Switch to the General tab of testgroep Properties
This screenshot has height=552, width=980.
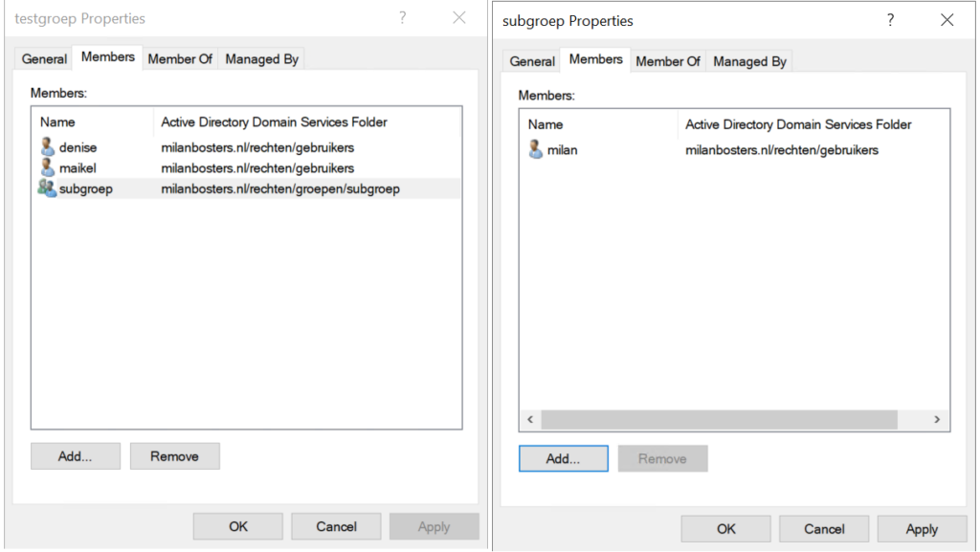click(x=43, y=58)
